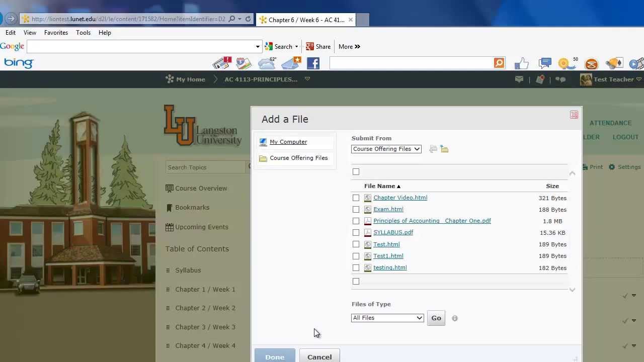Click the Bing toolbar orange search magnifier button
This screenshot has height=362, width=644.
[499, 63]
